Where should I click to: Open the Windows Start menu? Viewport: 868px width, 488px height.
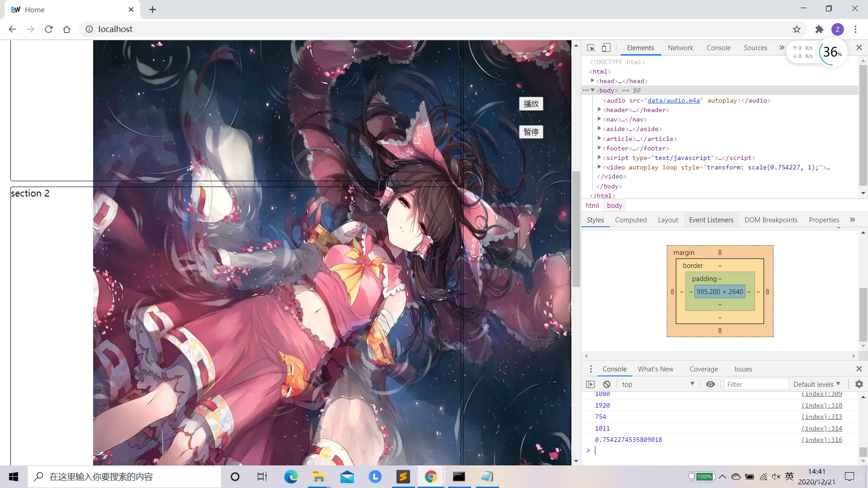[x=14, y=477]
